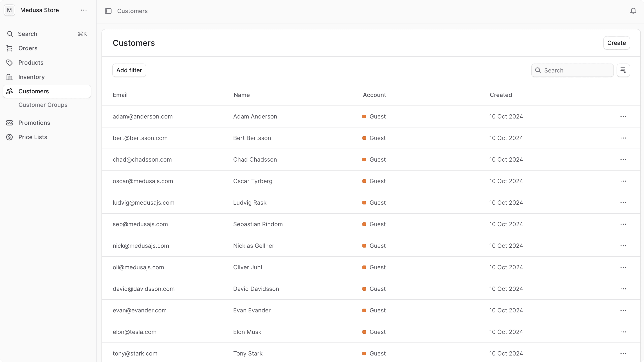Open the Medusa Store options menu
The image size is (644, 362).
point(84,10)
